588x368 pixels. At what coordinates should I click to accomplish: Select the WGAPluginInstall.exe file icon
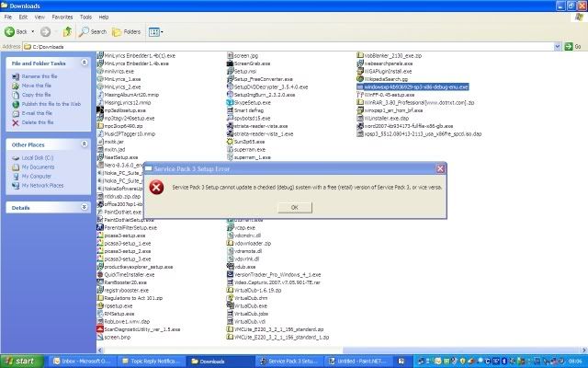coord(360,72)
